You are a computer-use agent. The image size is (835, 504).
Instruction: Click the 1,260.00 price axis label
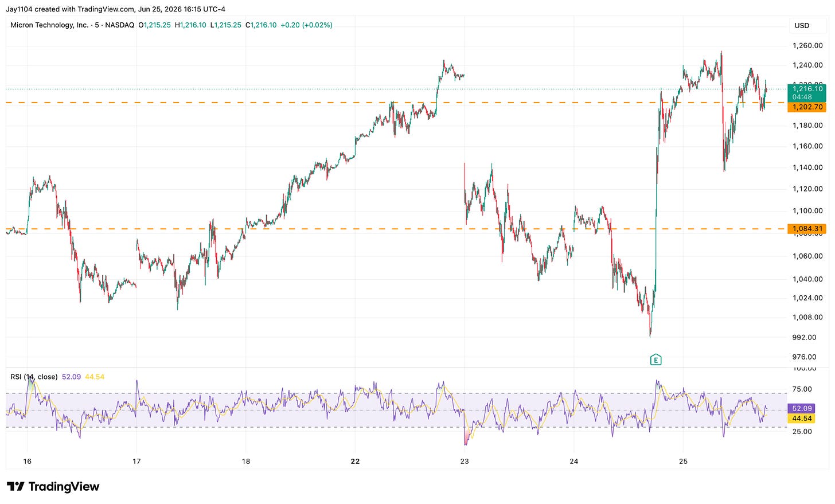pos(807,45)
